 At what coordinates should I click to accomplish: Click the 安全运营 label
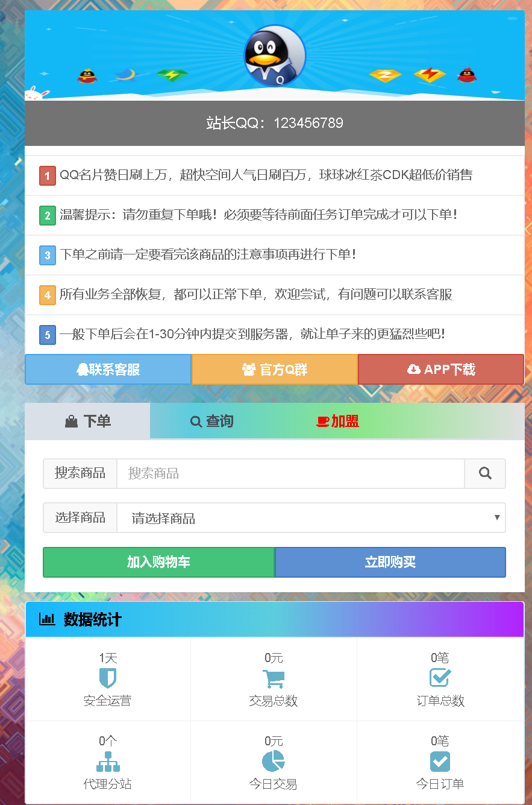click(108, 701)
